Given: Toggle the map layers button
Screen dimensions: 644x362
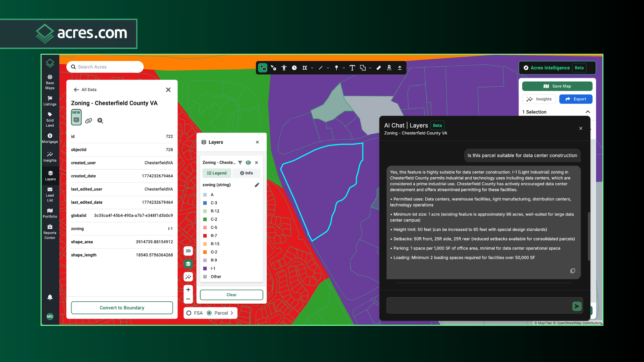Looking at the screenshot, I should point(188,264).
